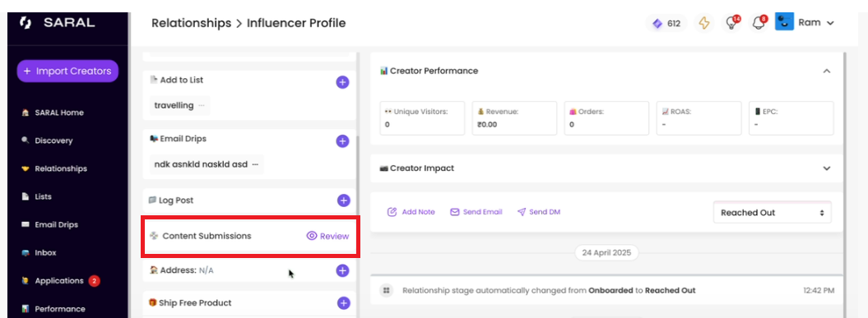Click the plus icon beside Log Post

click(342, 200)
